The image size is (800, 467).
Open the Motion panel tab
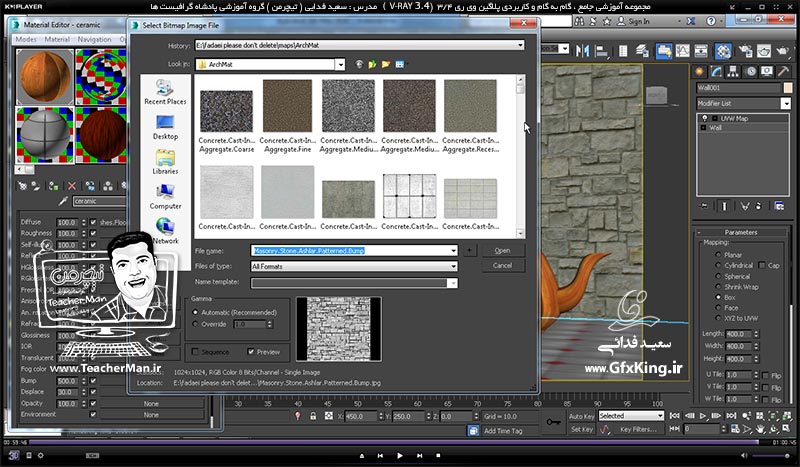pyautogui.click(x=751, y=71)
